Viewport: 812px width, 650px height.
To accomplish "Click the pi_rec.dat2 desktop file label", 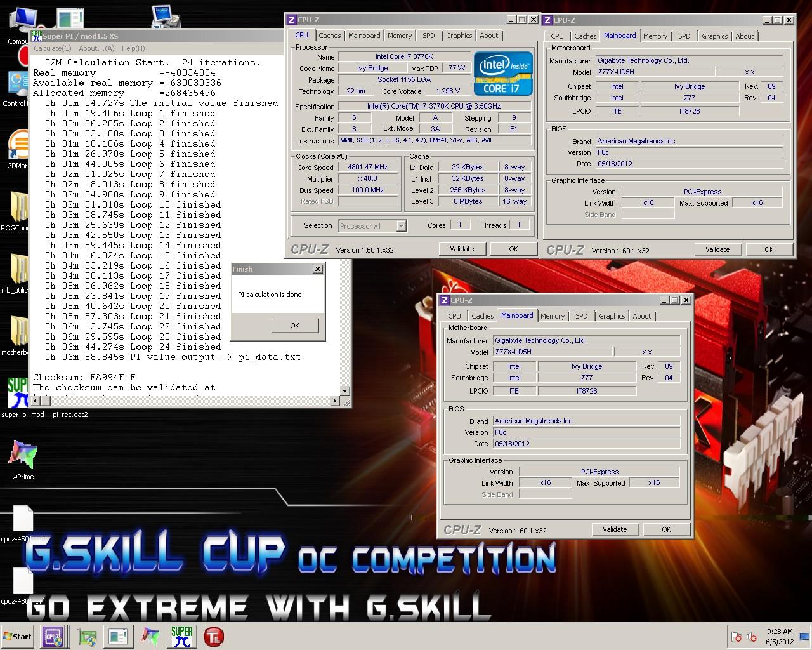I will (70, 415).
